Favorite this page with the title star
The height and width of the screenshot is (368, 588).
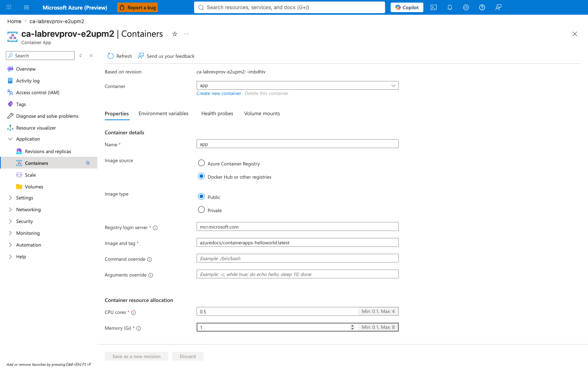click(175, 34)
